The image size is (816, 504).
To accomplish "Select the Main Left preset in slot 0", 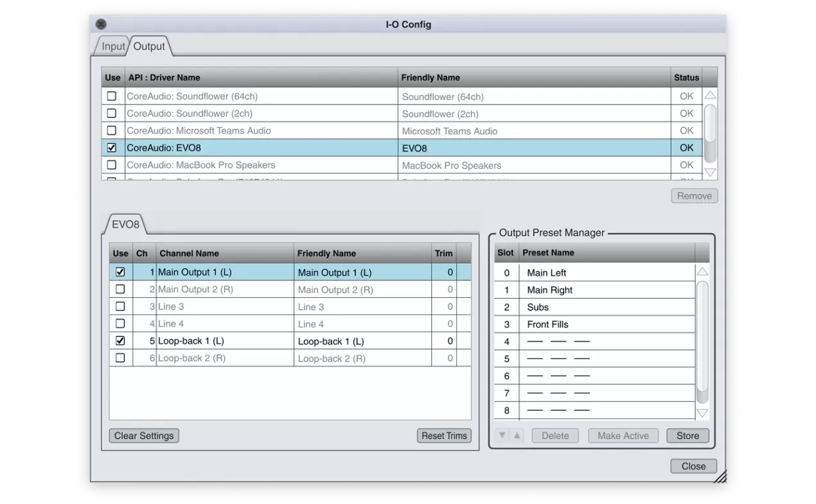I will (x=595, y=272).
